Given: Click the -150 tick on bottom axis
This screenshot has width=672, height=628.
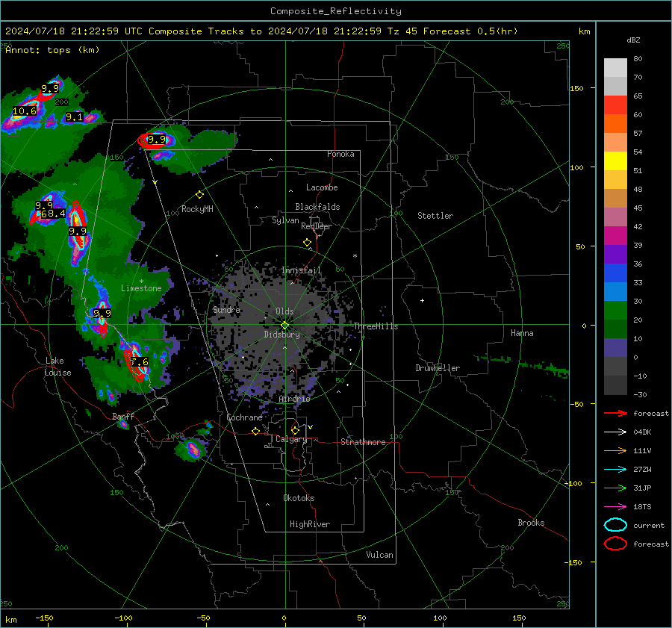Looking at the screenshot, I should click(44, 618).
